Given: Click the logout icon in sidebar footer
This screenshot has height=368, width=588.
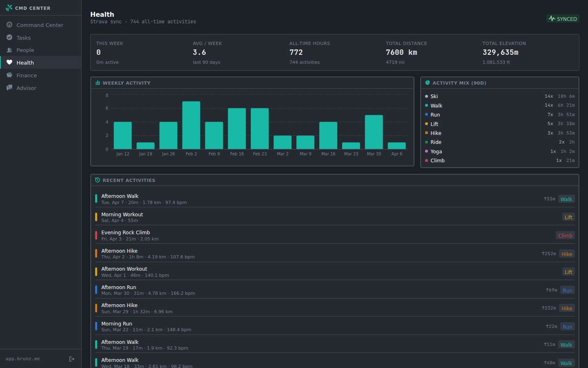Looking at the screenshot, I should point(72,359).
